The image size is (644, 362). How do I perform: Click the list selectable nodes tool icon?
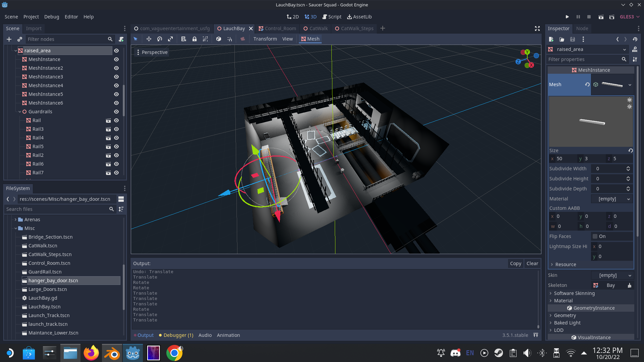click(x=183, y=39)
